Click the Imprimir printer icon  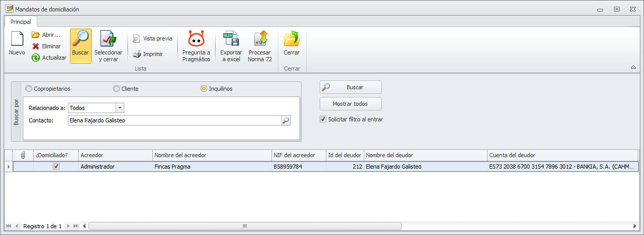click(x=136, y=54)
